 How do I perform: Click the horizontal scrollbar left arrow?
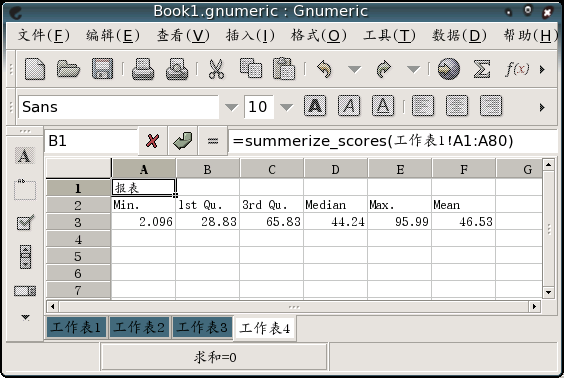[x=53, y=306]
